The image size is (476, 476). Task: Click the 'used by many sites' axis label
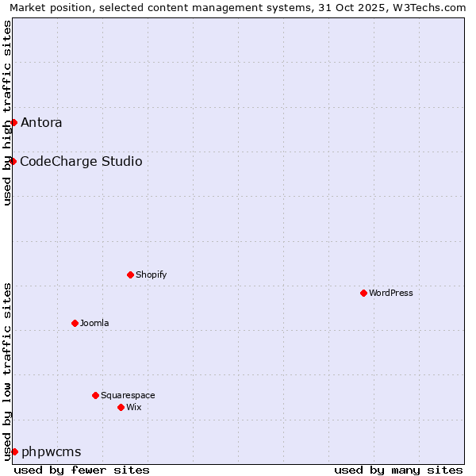[398, 470]
